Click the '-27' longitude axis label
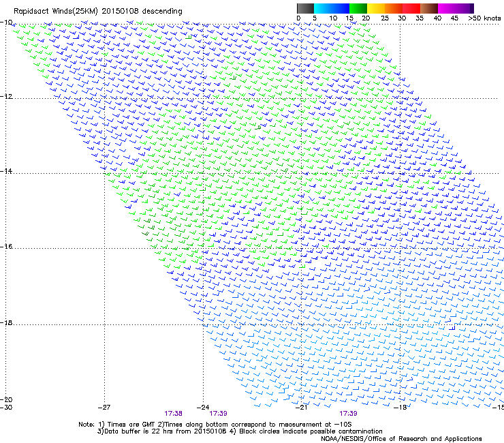 coord(104,408)
